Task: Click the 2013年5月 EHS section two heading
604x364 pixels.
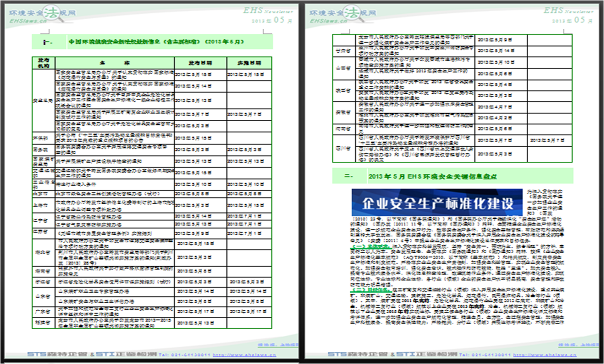Action: 432,176
